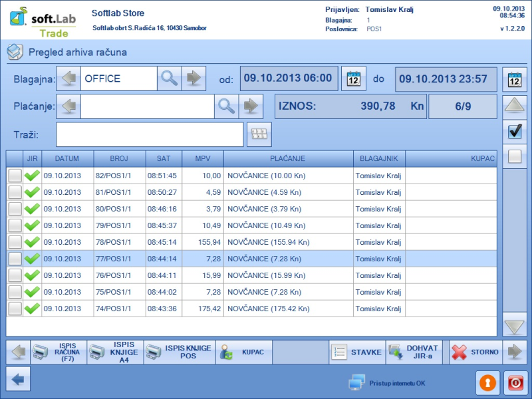The width and height of the screenshot is (532, 399).
Task: Click the on-screen keyboard icon beside Traži
Action: [x=259, y=135]
